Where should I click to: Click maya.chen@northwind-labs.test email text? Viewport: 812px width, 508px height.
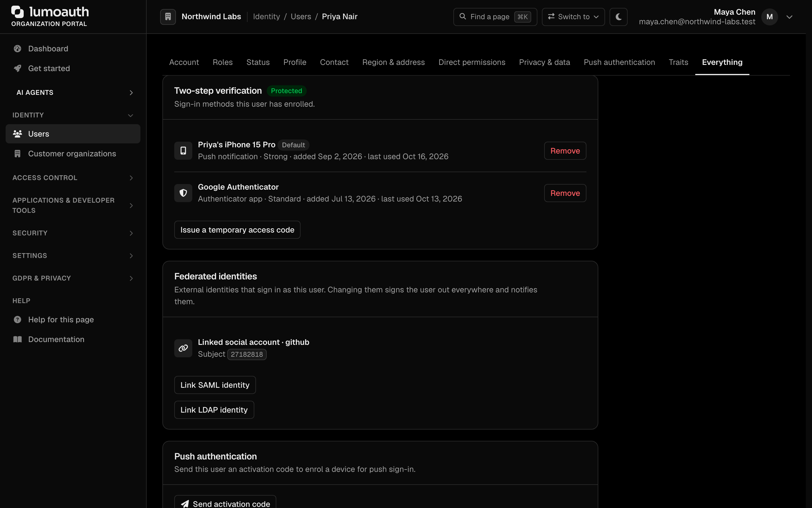(697, 22)
